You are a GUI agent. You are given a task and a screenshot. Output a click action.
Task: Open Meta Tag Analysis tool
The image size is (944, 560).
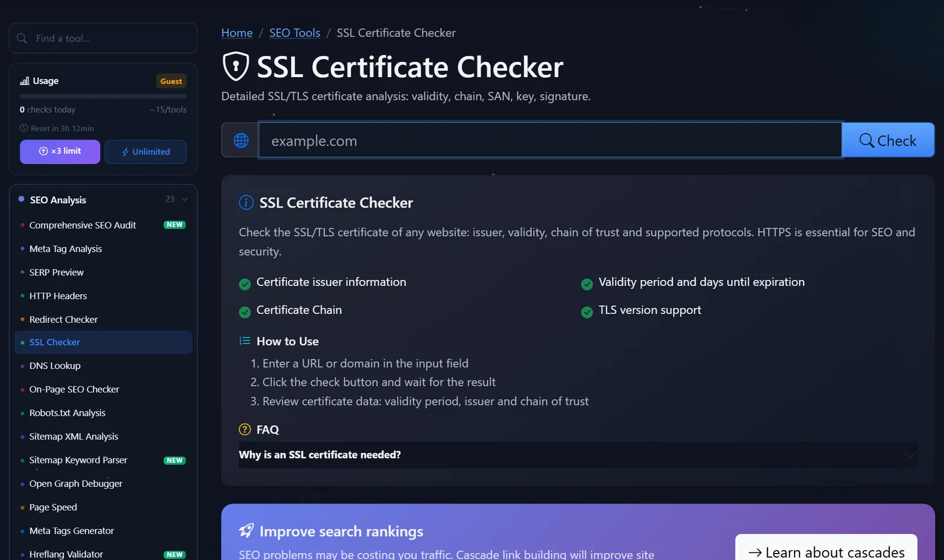click(103, 249)
